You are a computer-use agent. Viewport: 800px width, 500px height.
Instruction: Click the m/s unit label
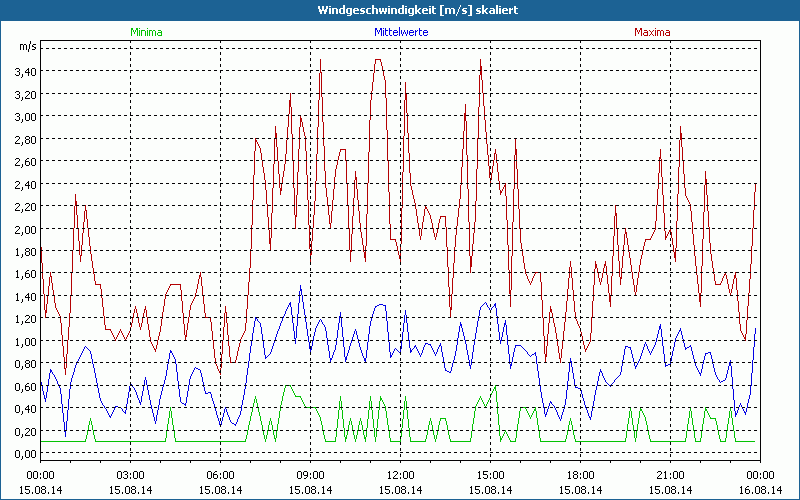[x=26, y=47]
